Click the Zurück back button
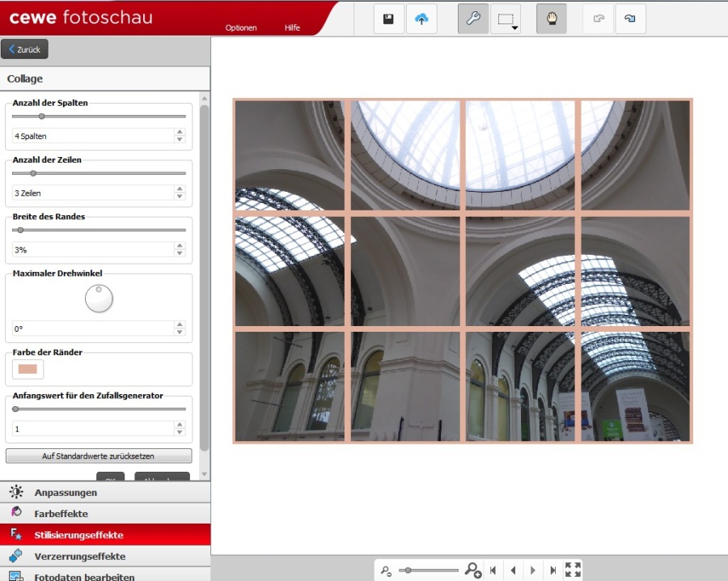Screen dimensions: 728x581 25,49
